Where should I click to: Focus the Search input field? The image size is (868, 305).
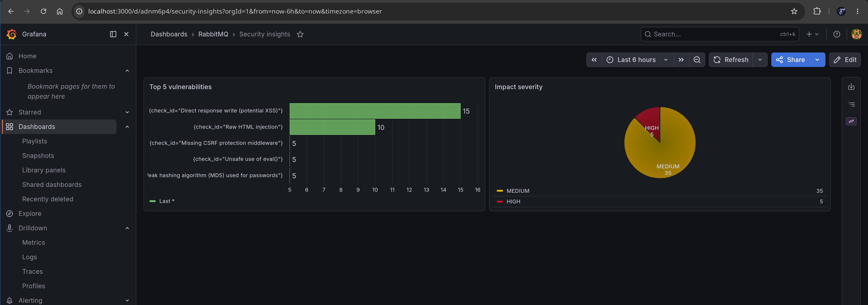[719, 34]
